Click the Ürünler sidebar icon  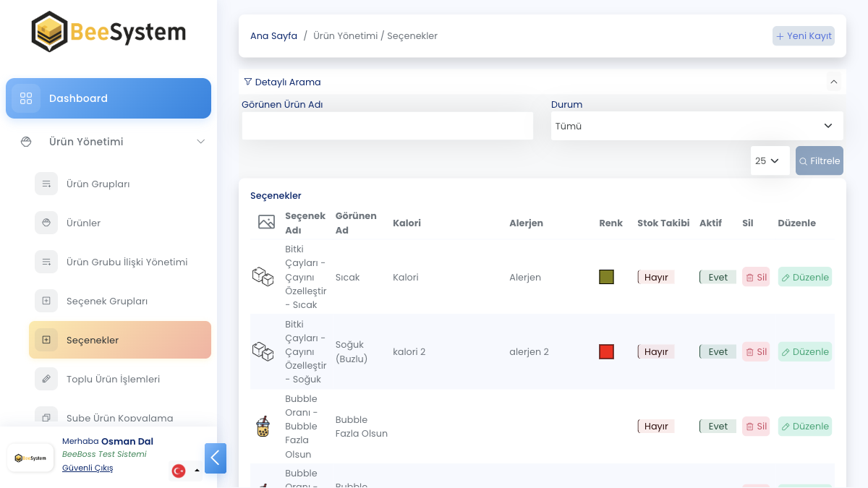tap(46, 223)
